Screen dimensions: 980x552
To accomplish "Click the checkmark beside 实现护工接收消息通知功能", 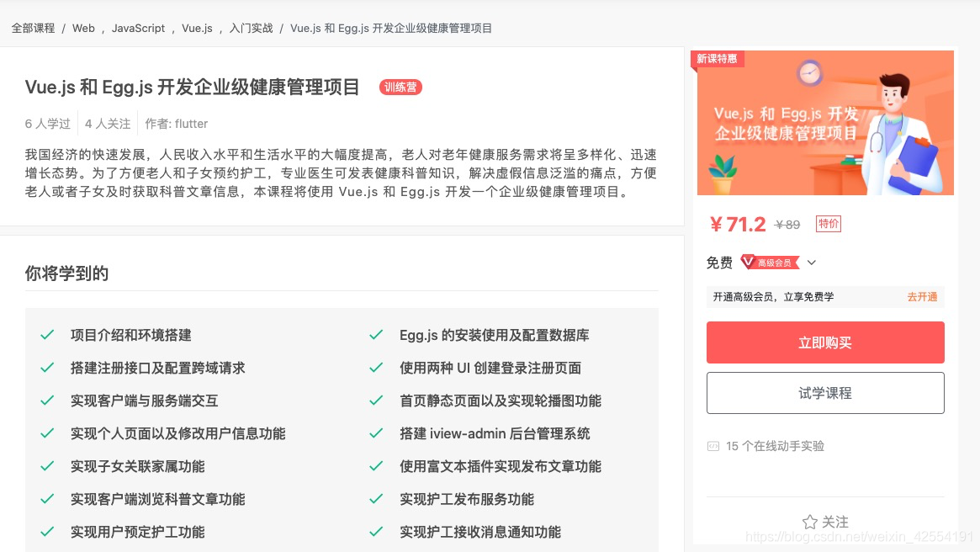I will click(x=376, y=532).
